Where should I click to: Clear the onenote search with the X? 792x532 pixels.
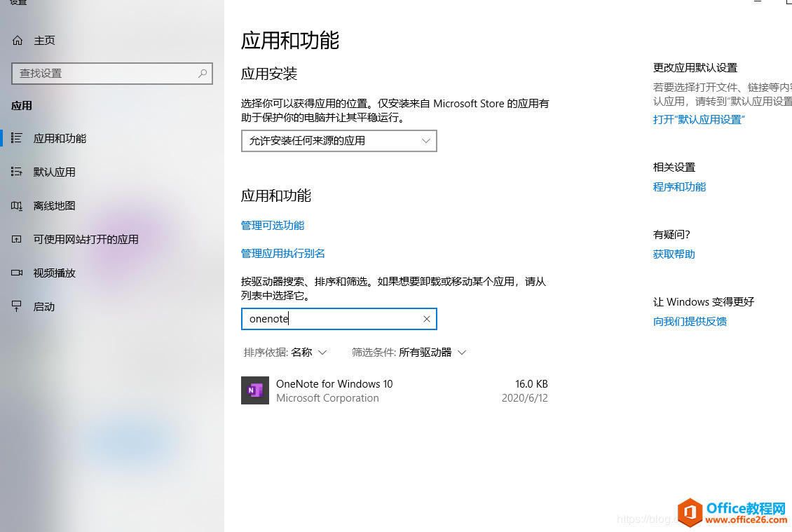tap(426, 319)
